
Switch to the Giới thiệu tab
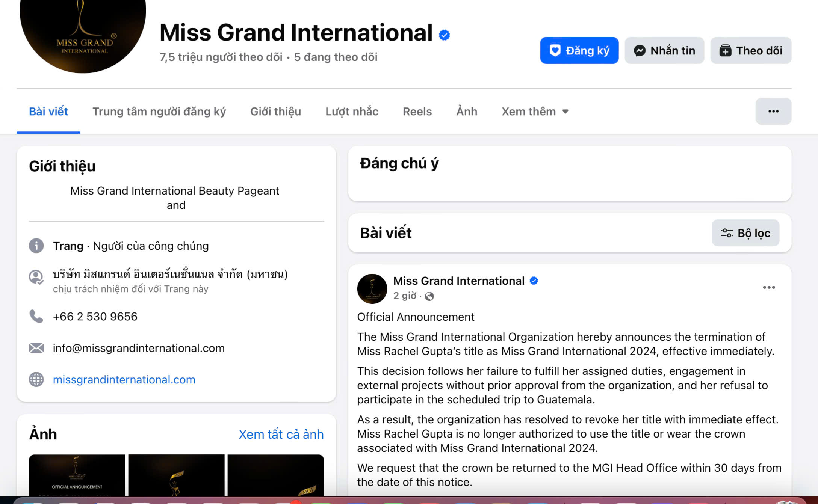pos(275,112)
